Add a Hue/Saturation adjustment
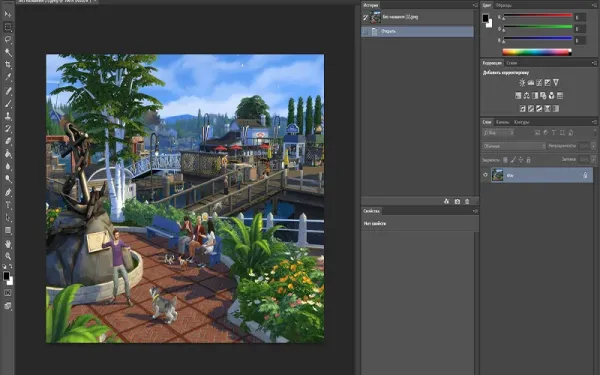Image resolution: width=600 pixels, height=375 pixels. (x=518, y=96)
